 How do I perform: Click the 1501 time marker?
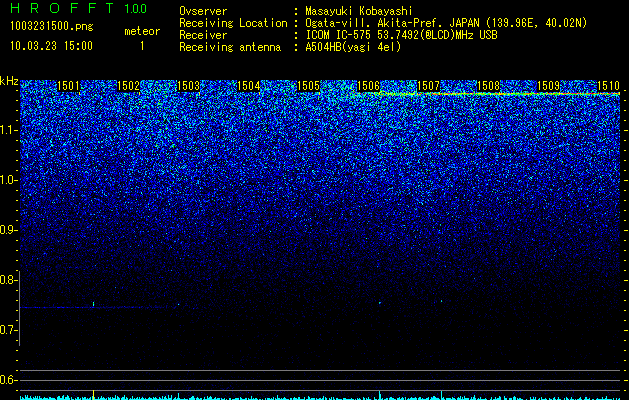tap(69, 86)
